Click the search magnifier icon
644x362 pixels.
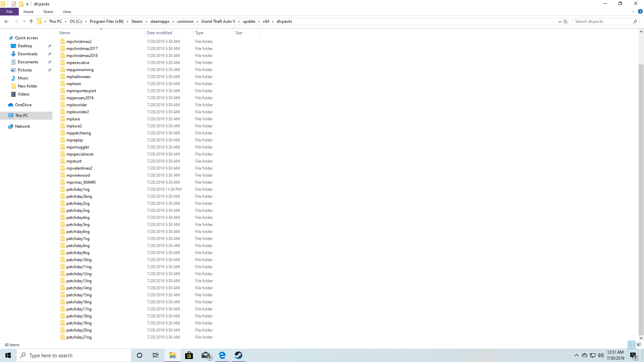click(635, 21)
